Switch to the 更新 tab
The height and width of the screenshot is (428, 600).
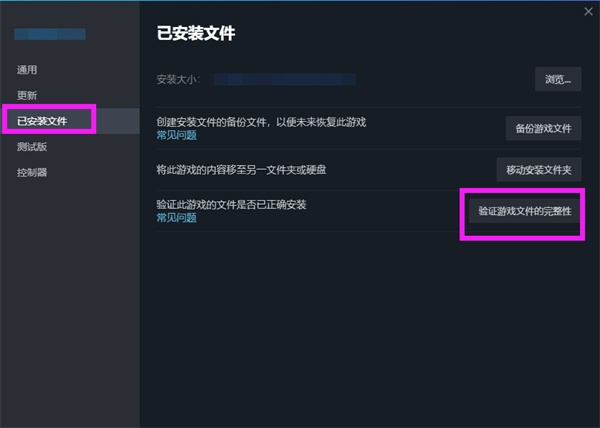click(x=27, y=96)
